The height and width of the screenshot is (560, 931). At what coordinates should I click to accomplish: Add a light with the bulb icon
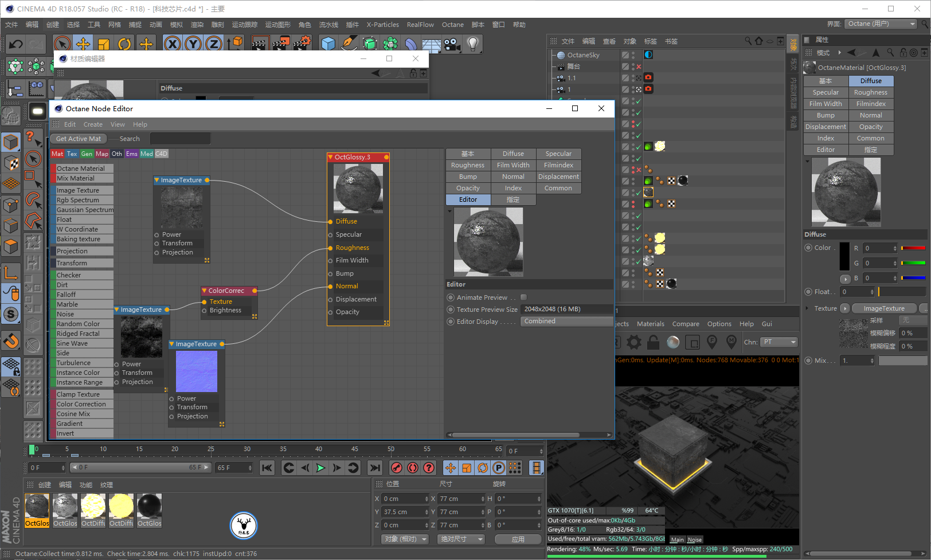click(473, 44)
